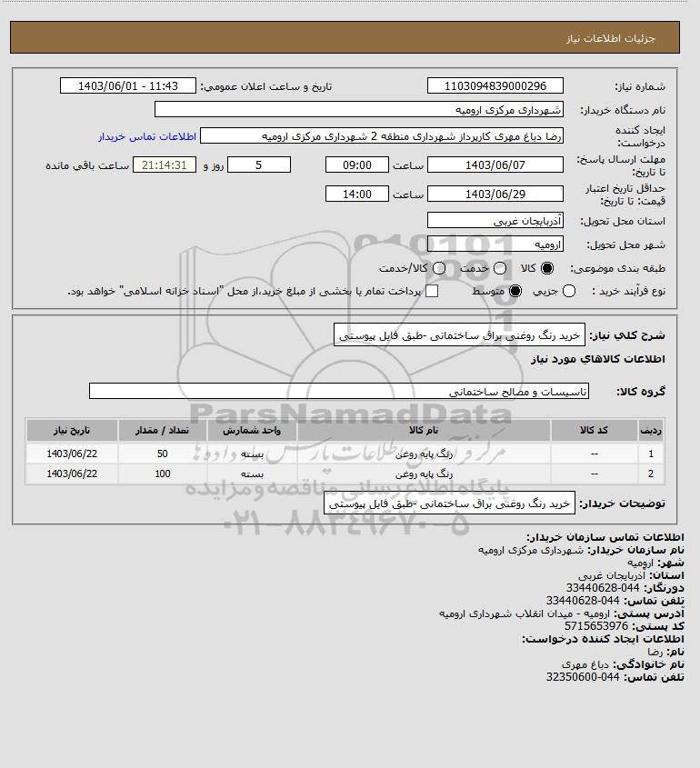This screenshot has height=768, width=700.
Task: Choose the جزیی purchase process option
Action: (x=569, y=292)
